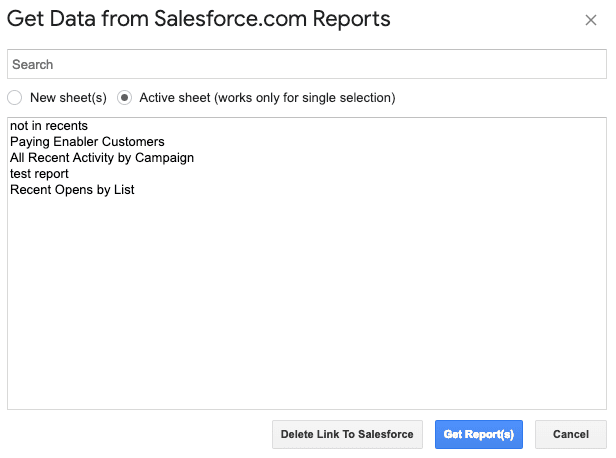This screenshot has height=458, width=616.
Task: Cancel the dialog
Action: [x=570, y=434]
